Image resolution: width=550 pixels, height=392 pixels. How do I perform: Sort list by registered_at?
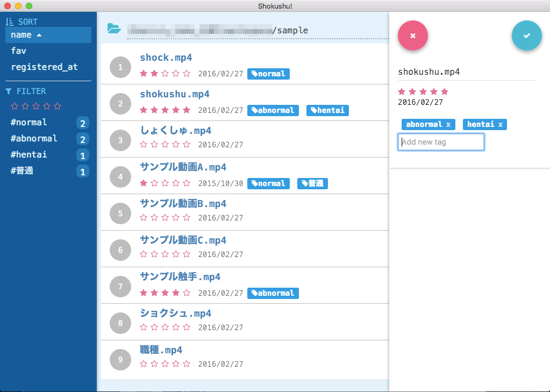point(48,67)
